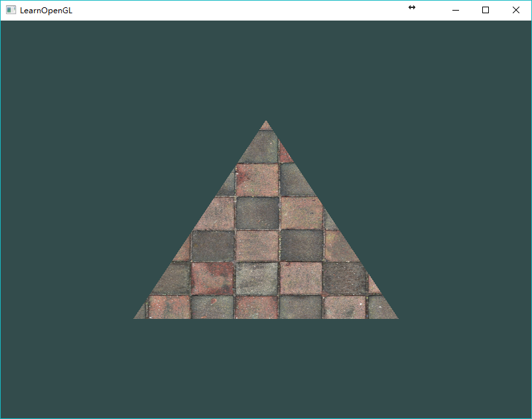Click the pink tile directly under the apex dark tile

257,180
